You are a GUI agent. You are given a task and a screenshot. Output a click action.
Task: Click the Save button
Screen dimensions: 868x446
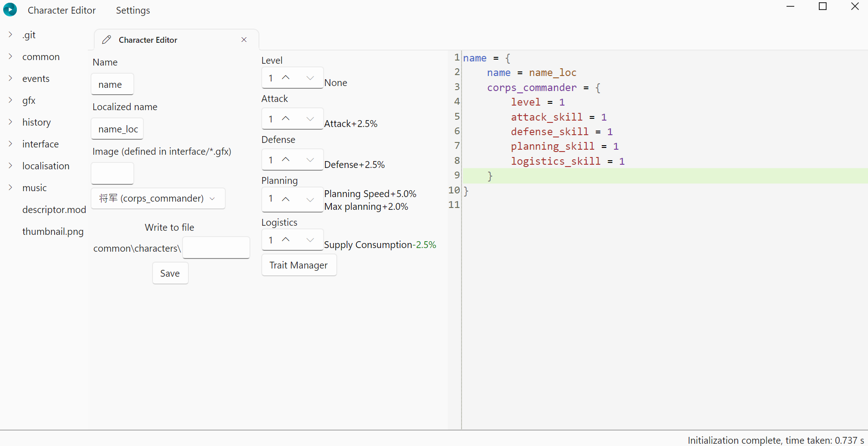[170, 273]
